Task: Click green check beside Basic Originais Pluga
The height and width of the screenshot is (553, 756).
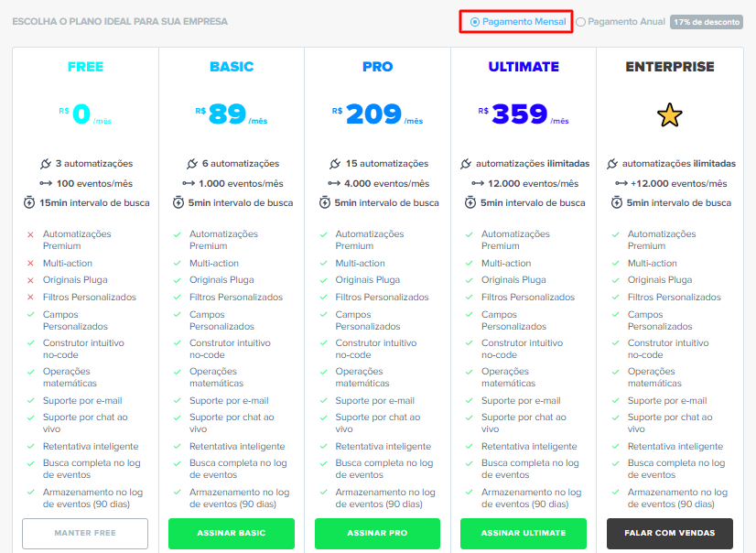Action: point(177,280)
